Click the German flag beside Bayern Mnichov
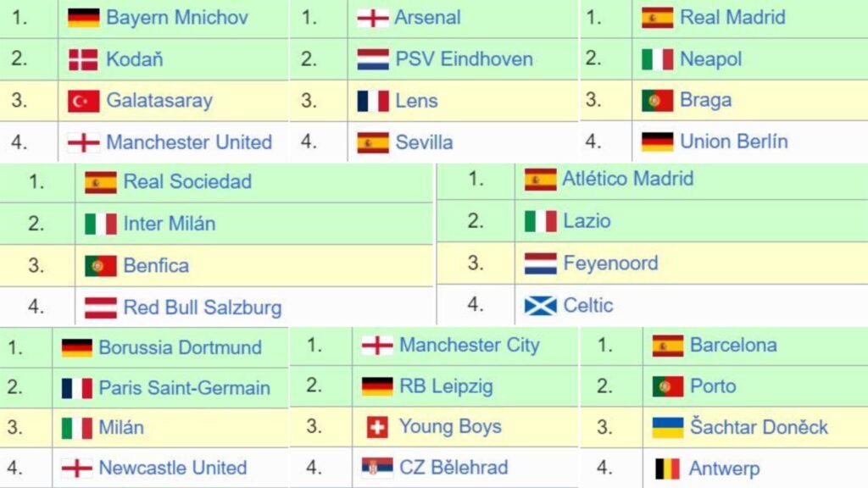This screenshot has width=868, height=488. pos(84,18)
